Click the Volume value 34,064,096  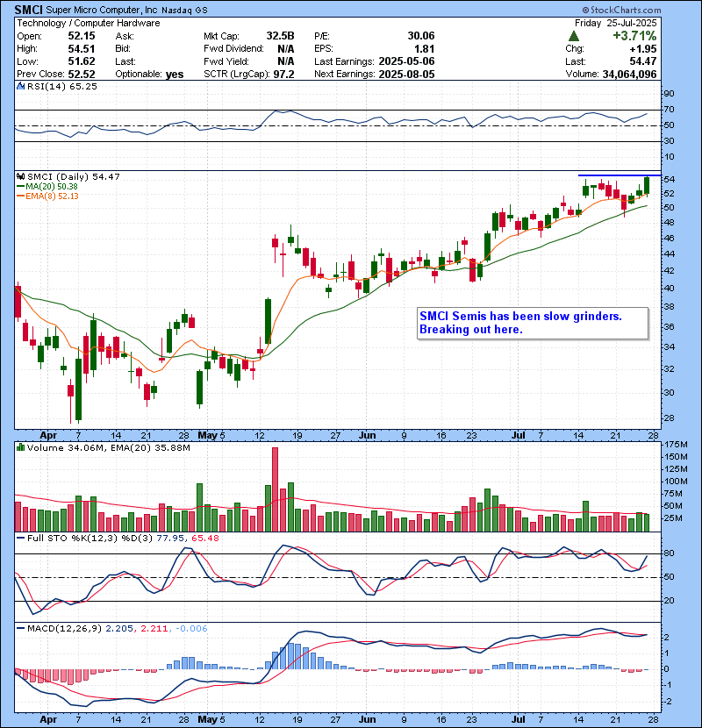pos(629,75)
